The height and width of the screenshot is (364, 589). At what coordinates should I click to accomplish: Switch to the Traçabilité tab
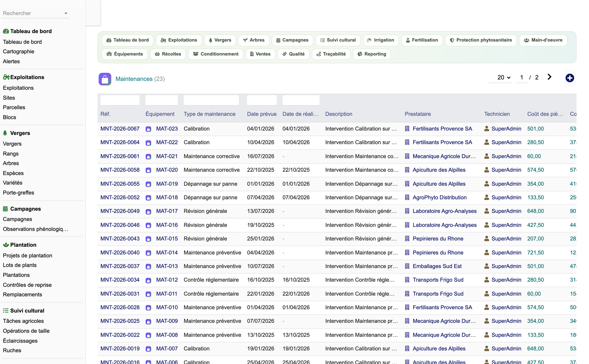(x=331, y=54)
